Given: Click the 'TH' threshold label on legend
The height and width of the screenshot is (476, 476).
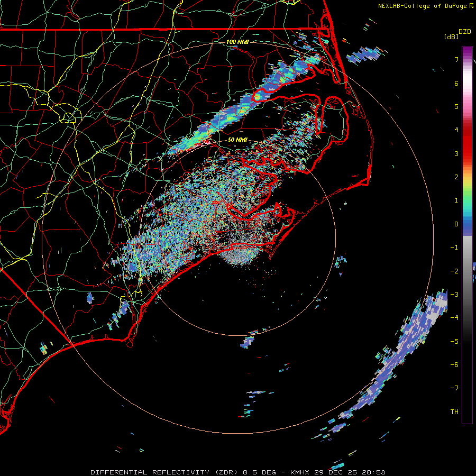Looking at the screenshot, I should click(454, 412).
